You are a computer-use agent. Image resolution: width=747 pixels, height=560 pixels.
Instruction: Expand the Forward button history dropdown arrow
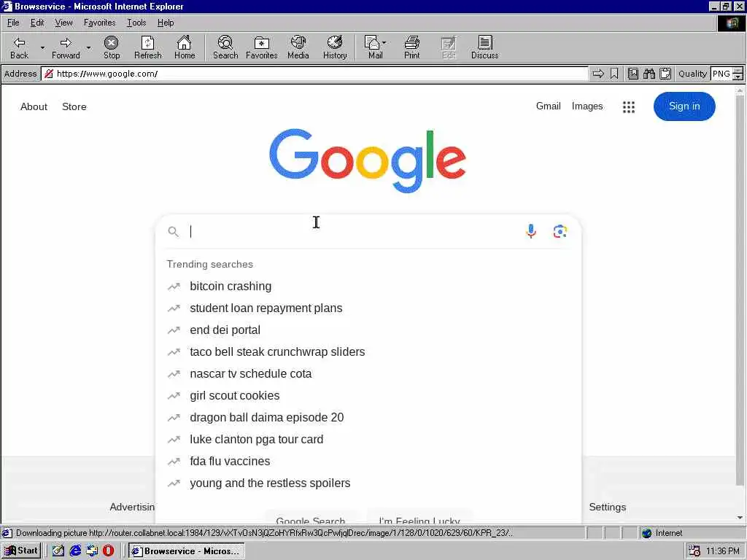[88, 47]
